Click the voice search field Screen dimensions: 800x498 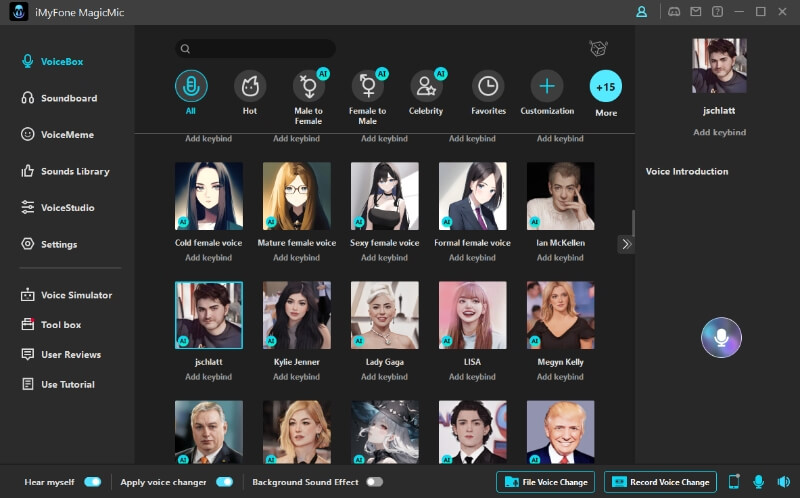(x=255, y=48)
